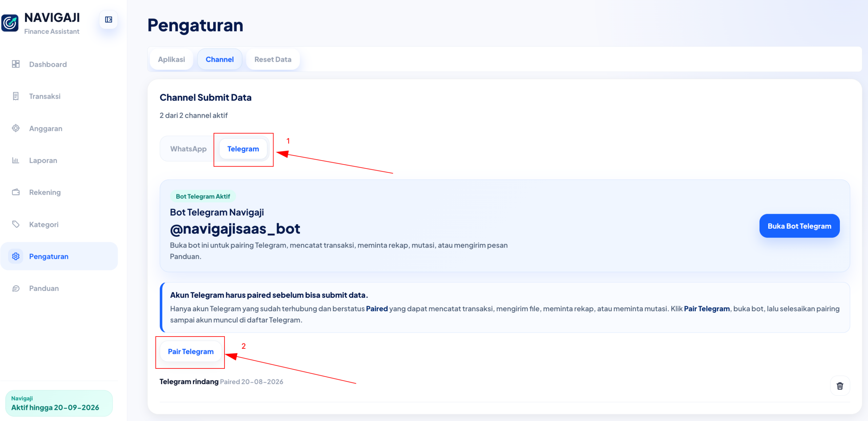This screenshot has width=868, height=421.
Task: Open the Anggaran section
Action: (59, 128)
